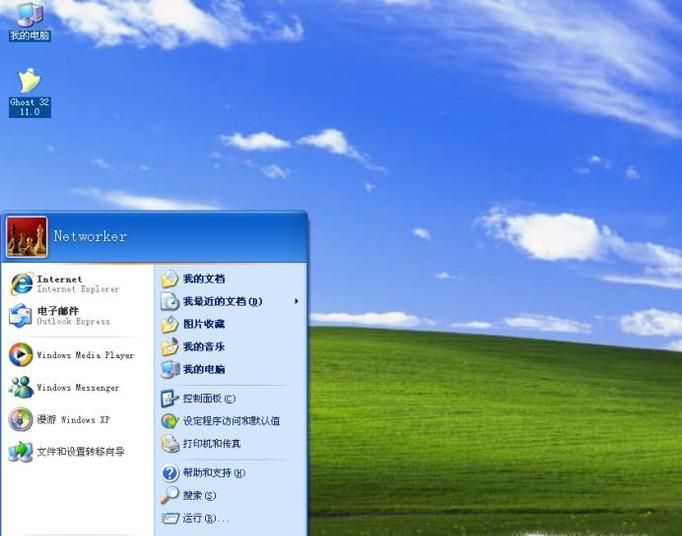Viewport: 682px width, 536px height.
Task: Open the 帮助和支持 question mark icon
Action: coord(170,472)
